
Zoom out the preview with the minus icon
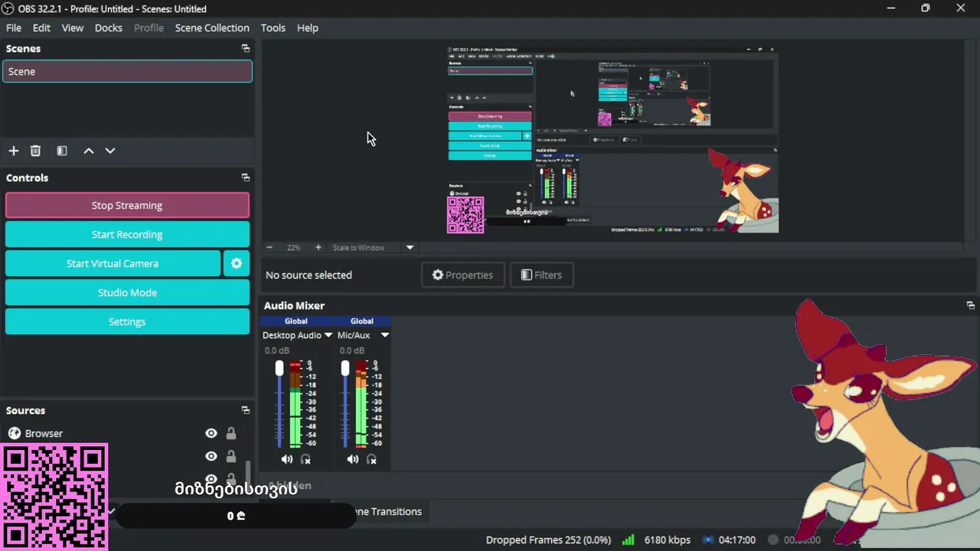[269, 247]
